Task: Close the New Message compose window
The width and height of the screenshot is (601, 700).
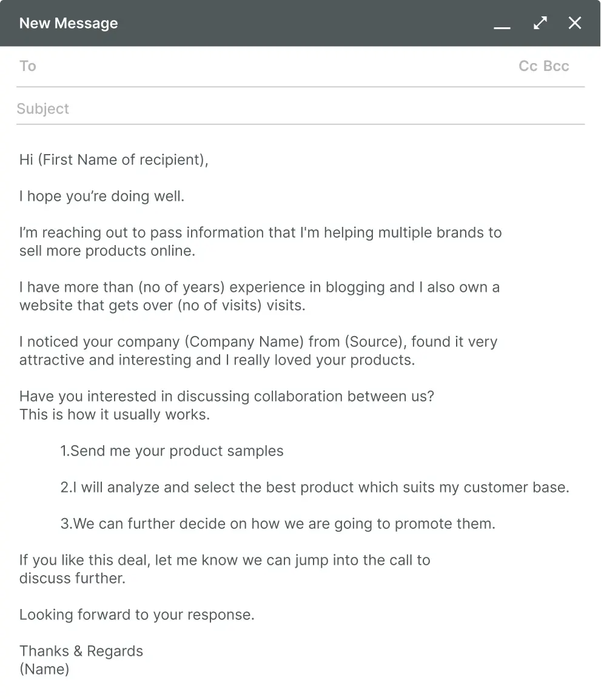Action: pos(574,23)
